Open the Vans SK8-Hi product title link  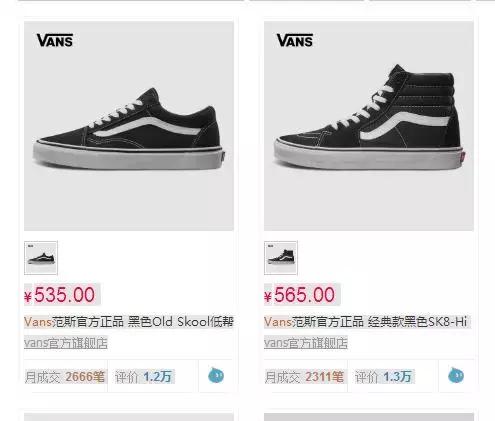pyautogui.click(x=366, y=322)
